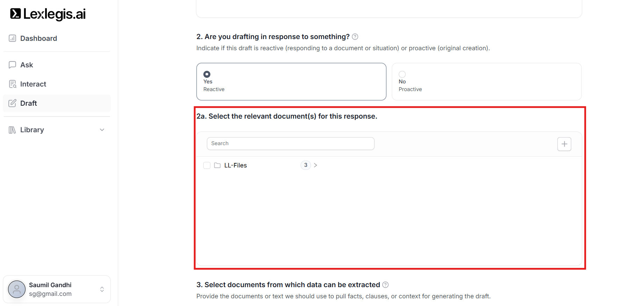Expand the Library menu chevron
Viewport: 644px width, 306px height.
[x=102, y=130]
